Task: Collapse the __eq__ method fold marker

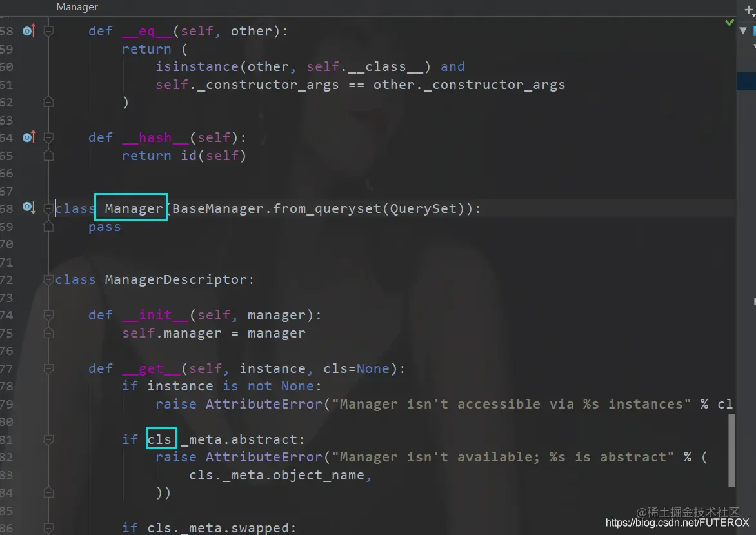Action: click(48, 32)
